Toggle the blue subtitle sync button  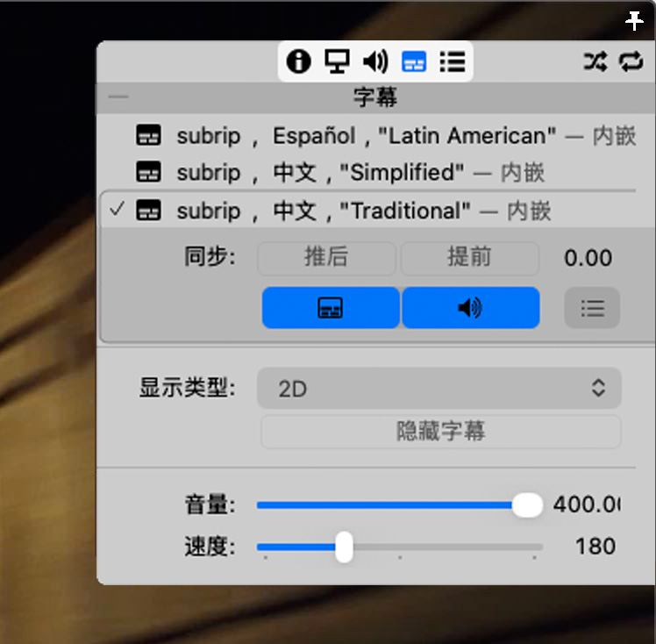point(331,308)
